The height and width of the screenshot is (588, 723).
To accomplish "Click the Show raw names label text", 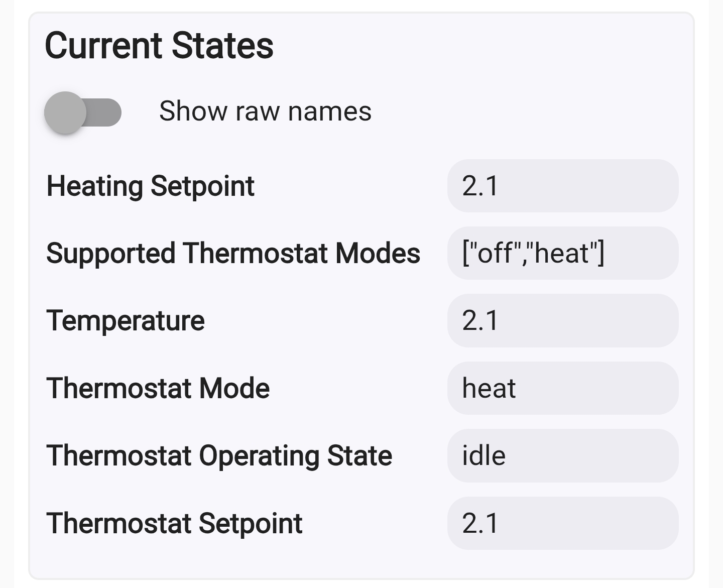I will tap(265, 111).
